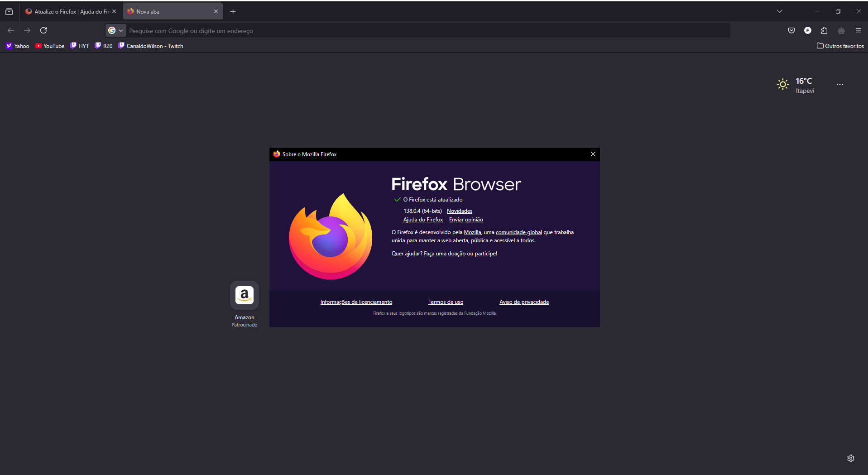Switch to the Atualize o Firefox tab

tap(71, 12)
